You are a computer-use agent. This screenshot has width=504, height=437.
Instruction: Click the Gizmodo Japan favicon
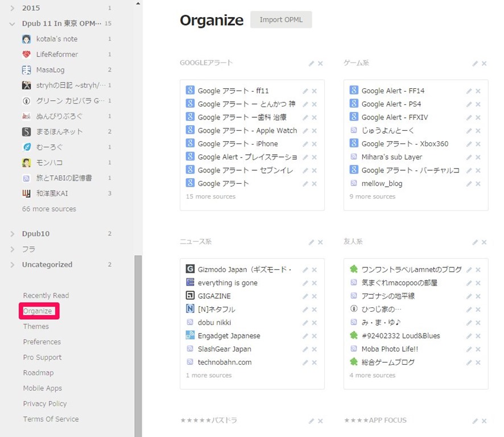pos(190,269)
